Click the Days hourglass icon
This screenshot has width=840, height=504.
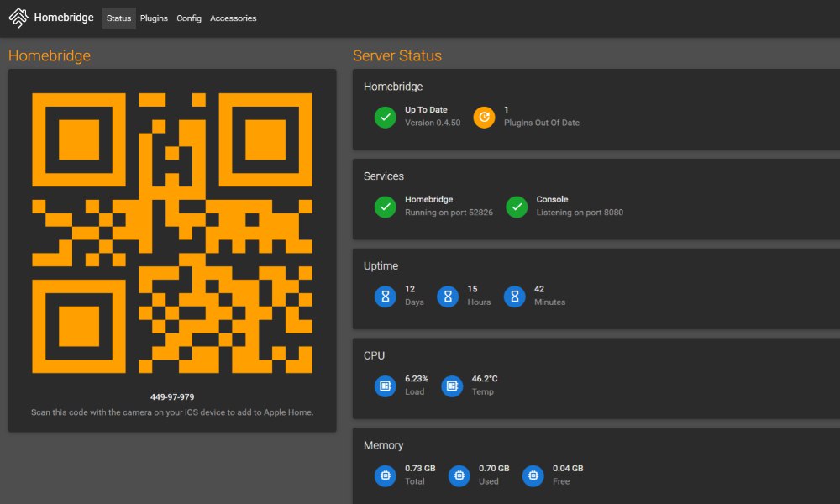(386, 297)
